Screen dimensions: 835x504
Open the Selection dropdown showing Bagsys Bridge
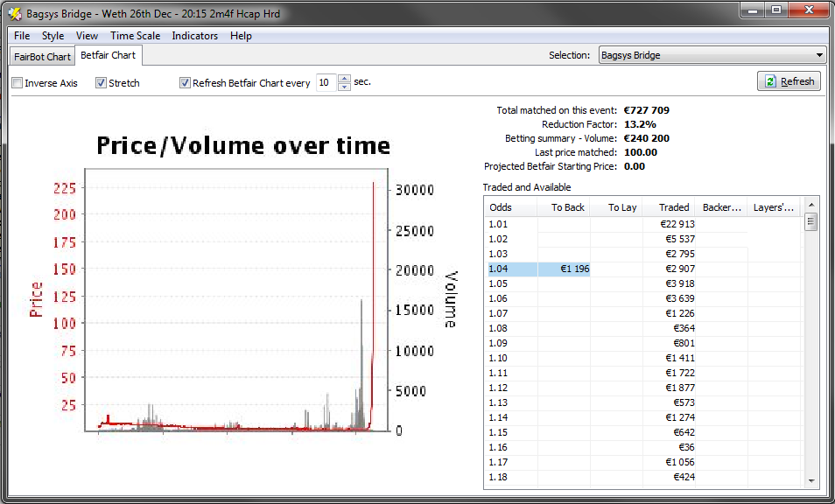coord(712,55)
